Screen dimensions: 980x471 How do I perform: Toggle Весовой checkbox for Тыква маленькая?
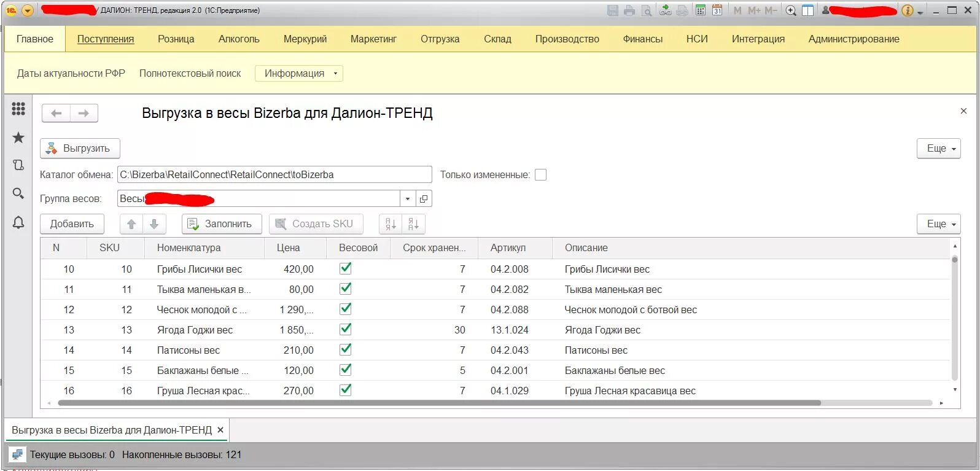click(346, 289)
